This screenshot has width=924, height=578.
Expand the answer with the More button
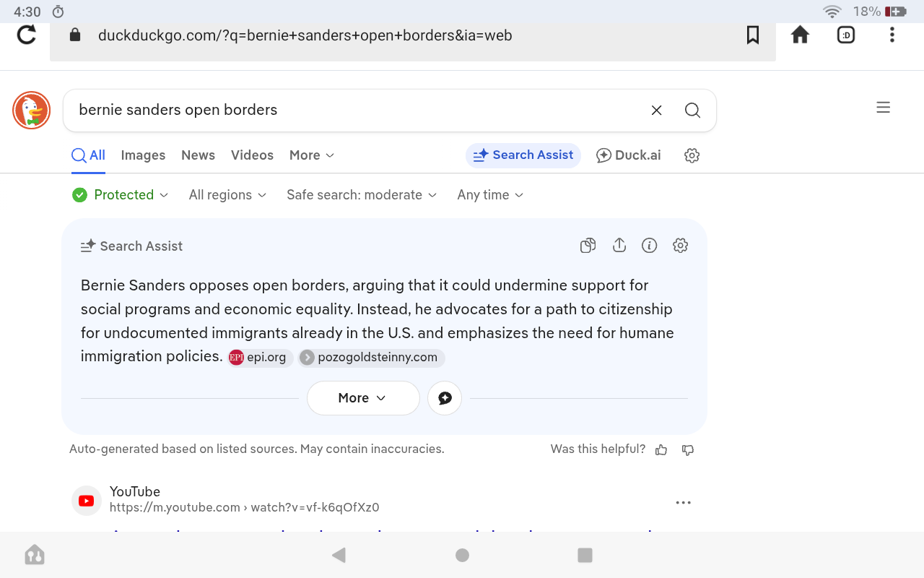(363, 398)
